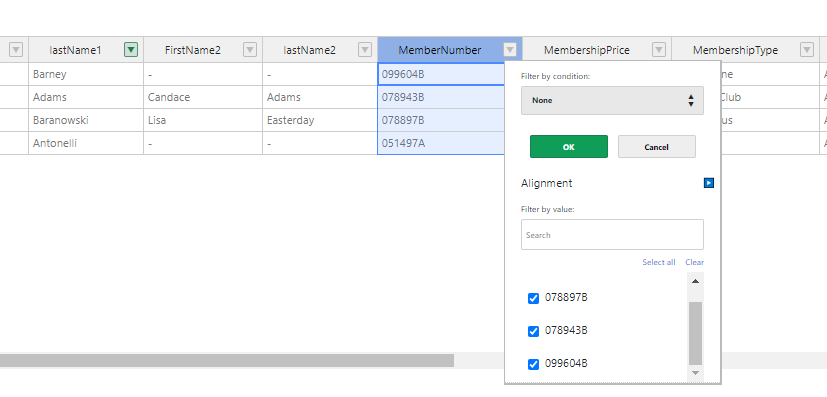Click the value list scroll down arrow
This screenshot has height=397, width=827.
(695, 373)
